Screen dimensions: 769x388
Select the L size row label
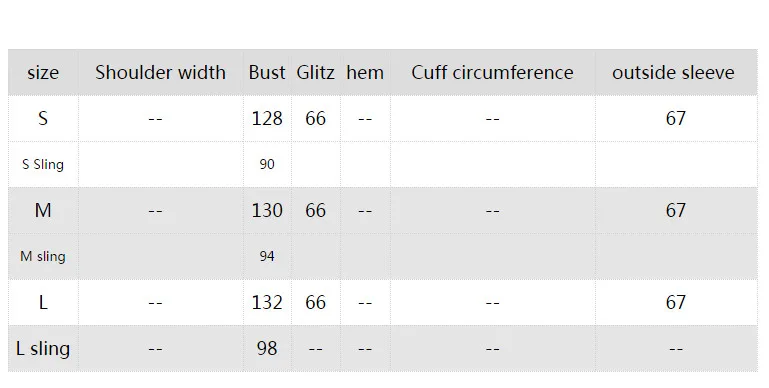pos(43,302)
